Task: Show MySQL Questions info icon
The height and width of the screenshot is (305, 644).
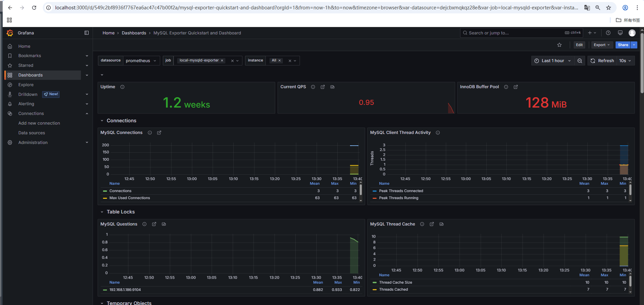Action: 144,224
